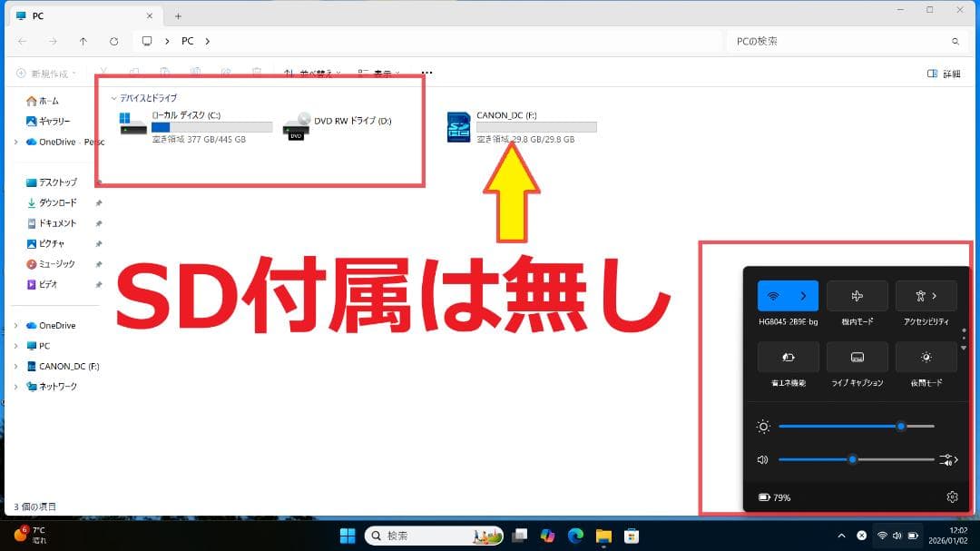Click the アクセシビリティ button in quick settings
The height and width of the screenshot is (551, 980).
coord(926,295)
